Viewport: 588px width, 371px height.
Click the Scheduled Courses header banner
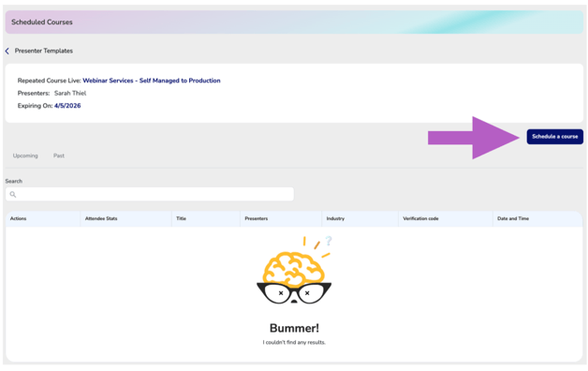294,22
